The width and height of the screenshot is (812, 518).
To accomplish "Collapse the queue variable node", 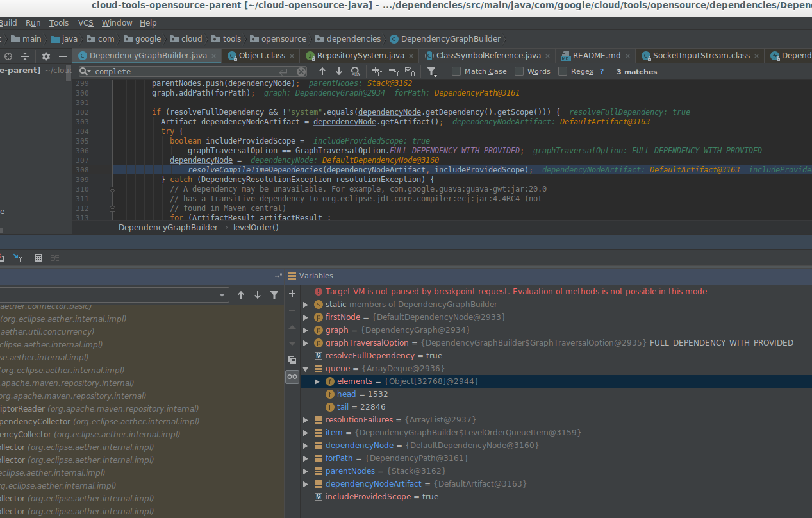I will [x=306, y=369].
